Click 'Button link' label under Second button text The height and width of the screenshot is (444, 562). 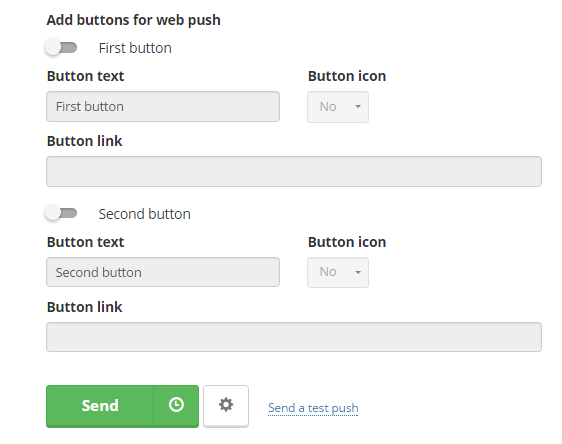pyautogui.click(x=85, y=307)
